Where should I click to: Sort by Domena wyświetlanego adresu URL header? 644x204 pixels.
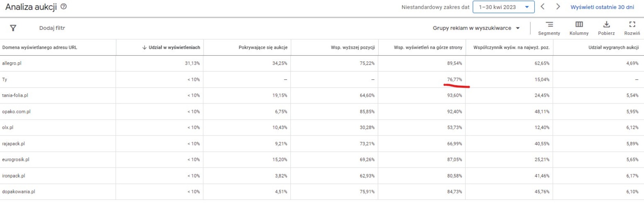point(40,48)
